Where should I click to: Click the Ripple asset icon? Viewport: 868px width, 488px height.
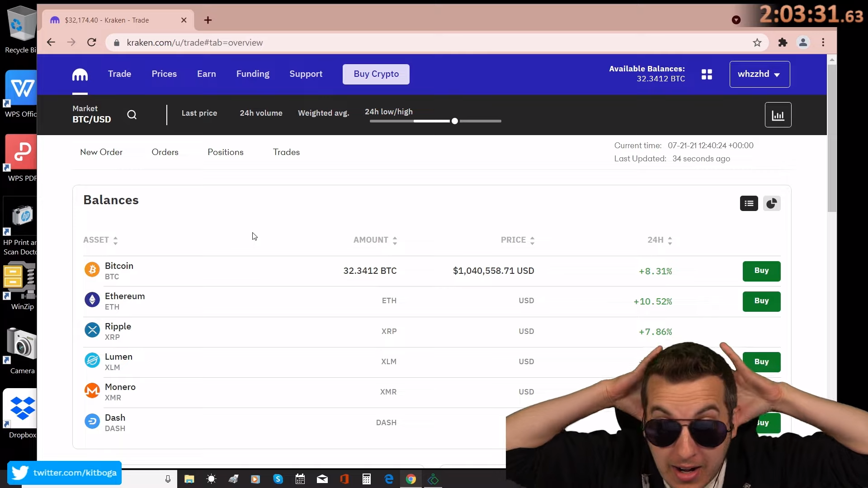(92, 330)
